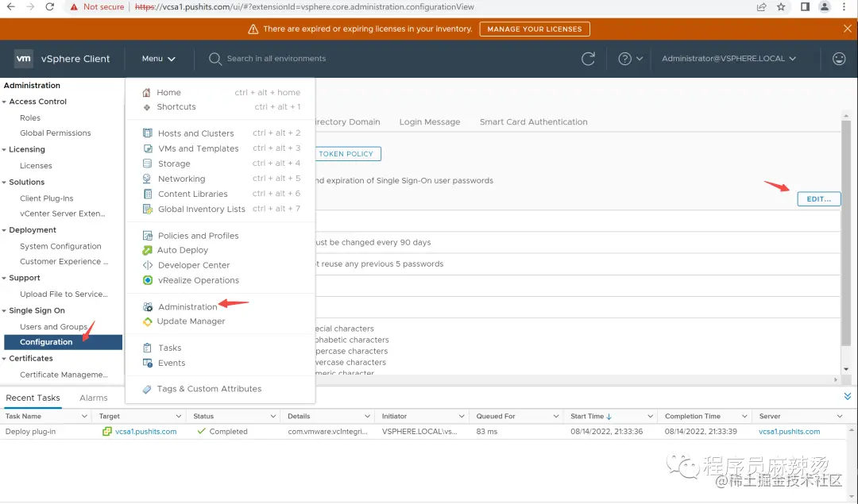
Task: Click the search magnifier icon
Action: (214, 59)
